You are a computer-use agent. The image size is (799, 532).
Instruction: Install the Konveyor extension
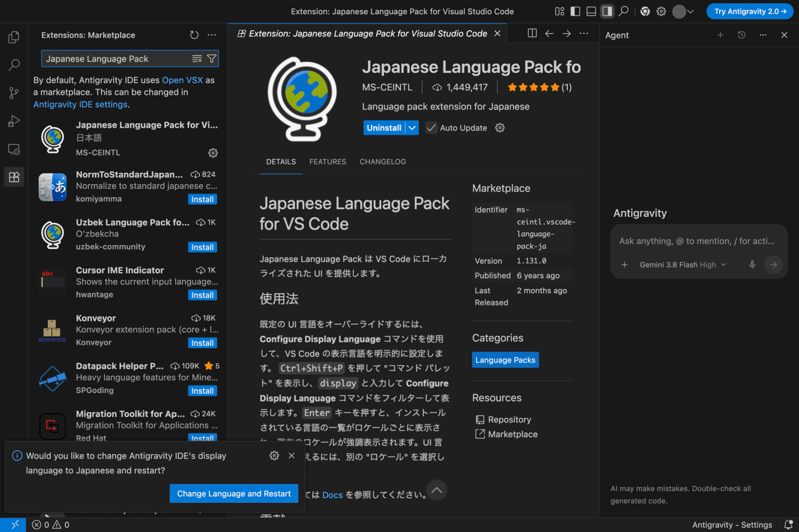point(203,343)
